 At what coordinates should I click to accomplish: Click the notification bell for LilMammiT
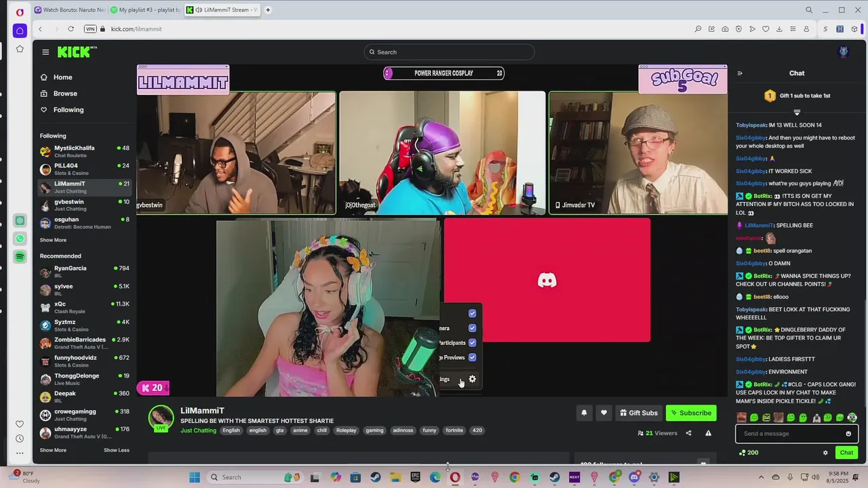pyautogui.click(x=584, y=413)
